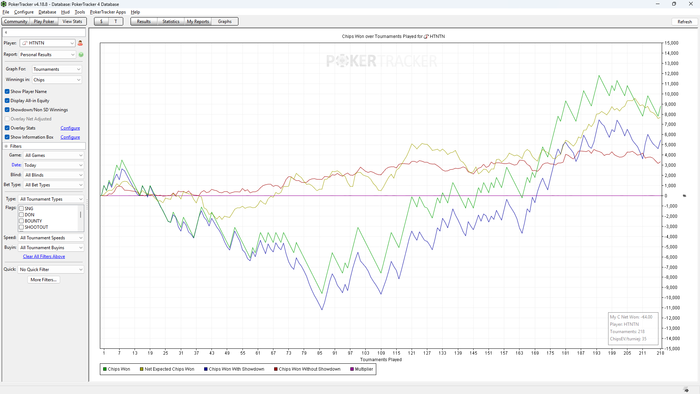Click the green Chips Won legend swatch

(x=105, y=369)
